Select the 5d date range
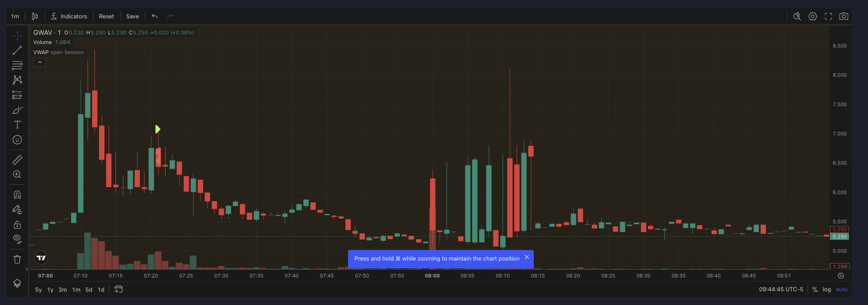The image size is (868, 305). point(89,290)
